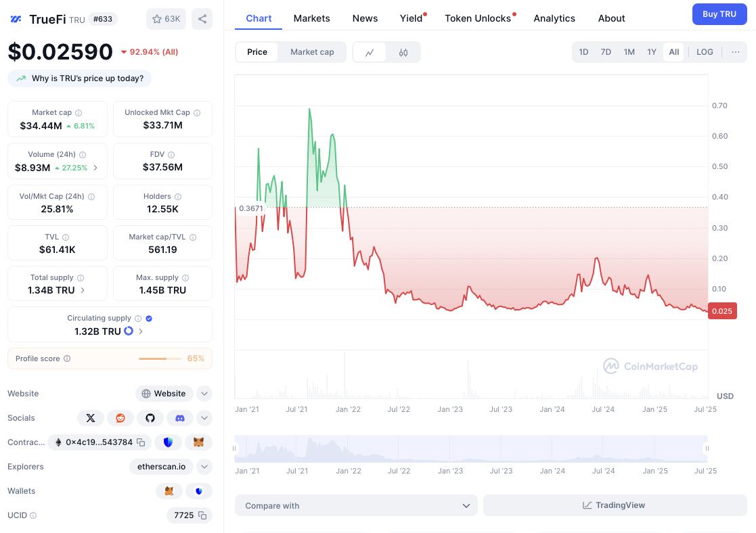Open the Chart tab
This screenshot has width=756, height=533.
coord(259,18)
